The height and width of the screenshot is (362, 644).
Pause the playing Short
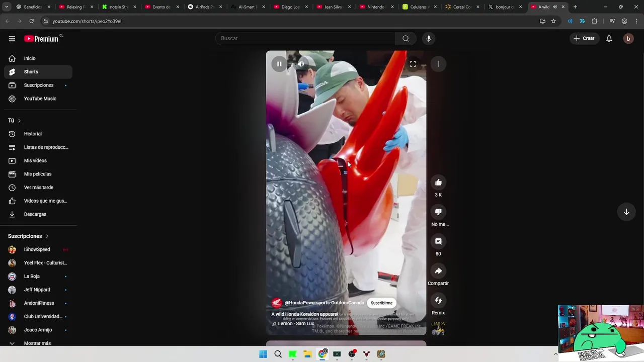coord(279,64)
